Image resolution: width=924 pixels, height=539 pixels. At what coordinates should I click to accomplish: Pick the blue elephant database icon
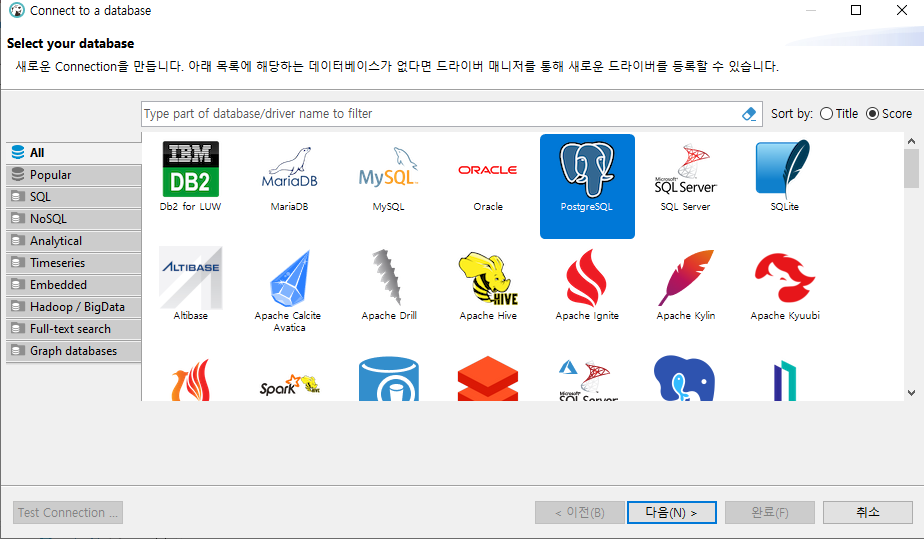685,378
